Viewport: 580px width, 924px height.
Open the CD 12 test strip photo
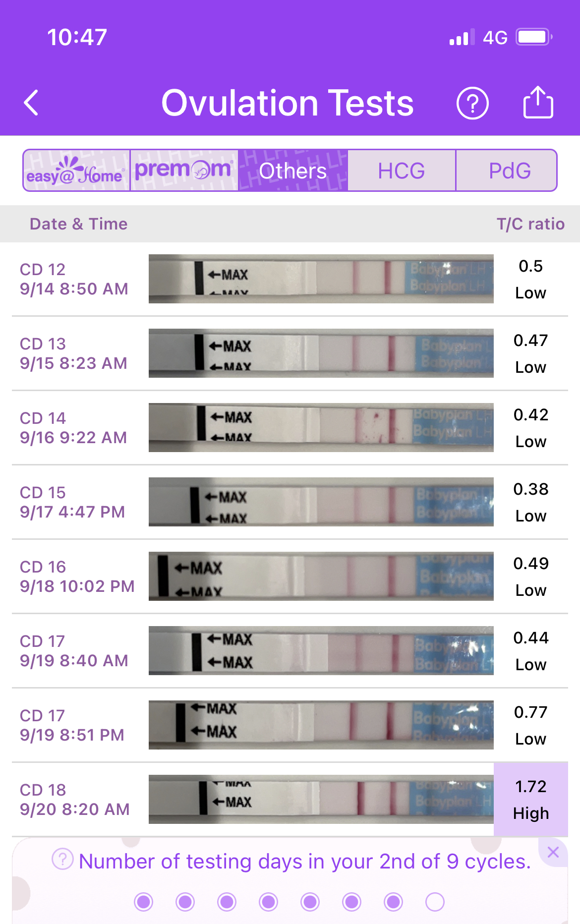[x=321, y=279]
